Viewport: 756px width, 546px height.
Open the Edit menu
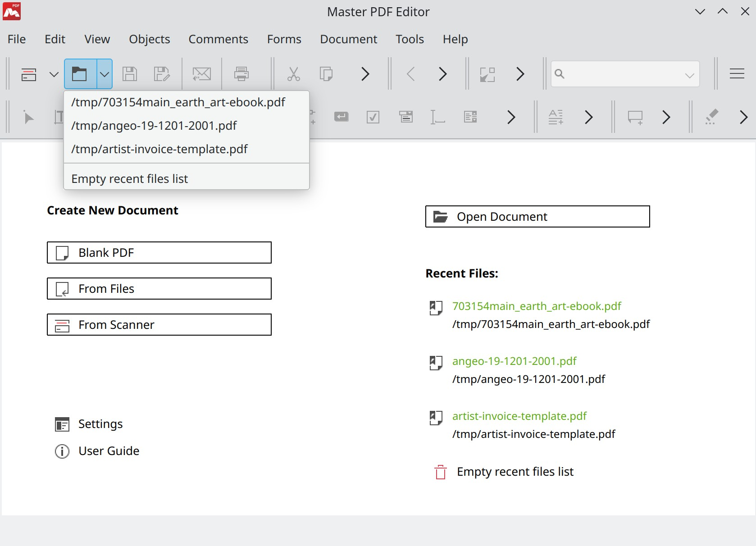coord(55,39)
